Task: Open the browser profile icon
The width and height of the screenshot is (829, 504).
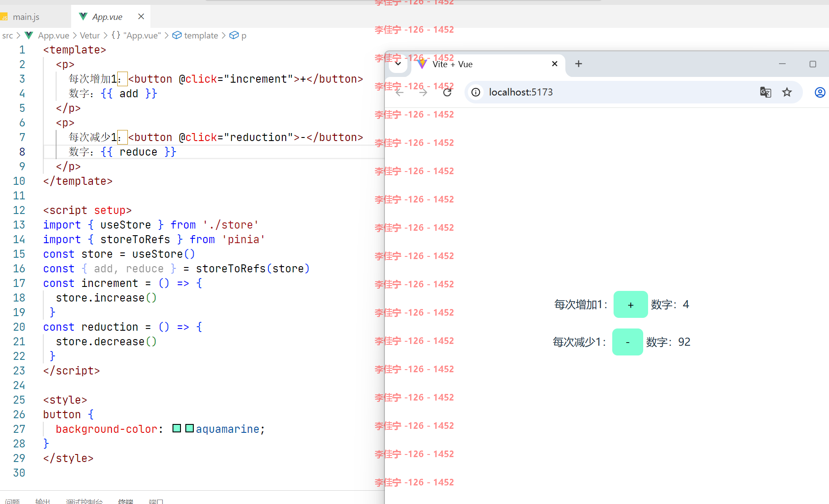Action: coord(820,92)
